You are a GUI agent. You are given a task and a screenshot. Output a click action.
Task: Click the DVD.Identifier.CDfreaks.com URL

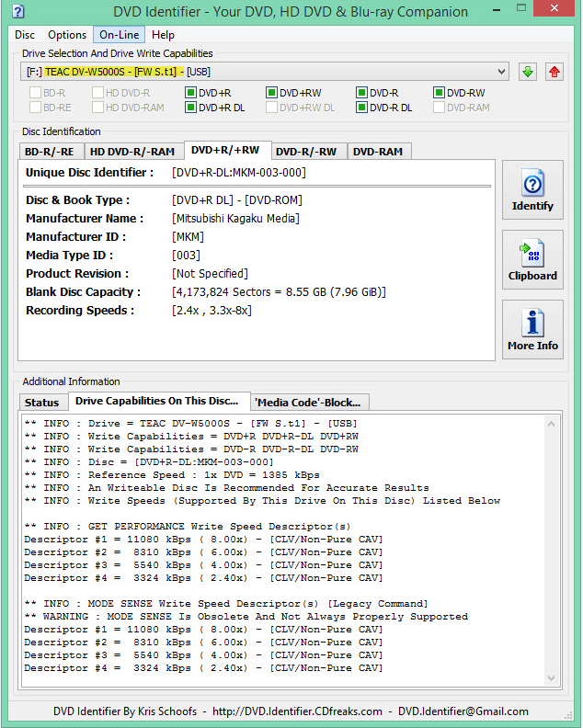pyautogui.click(x=297, y=711)
